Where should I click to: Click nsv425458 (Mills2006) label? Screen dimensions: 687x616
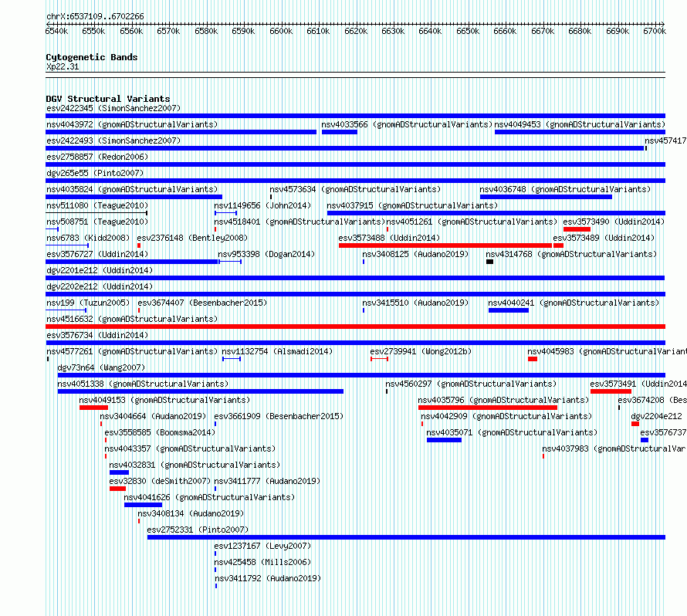[x=262, y=562]
